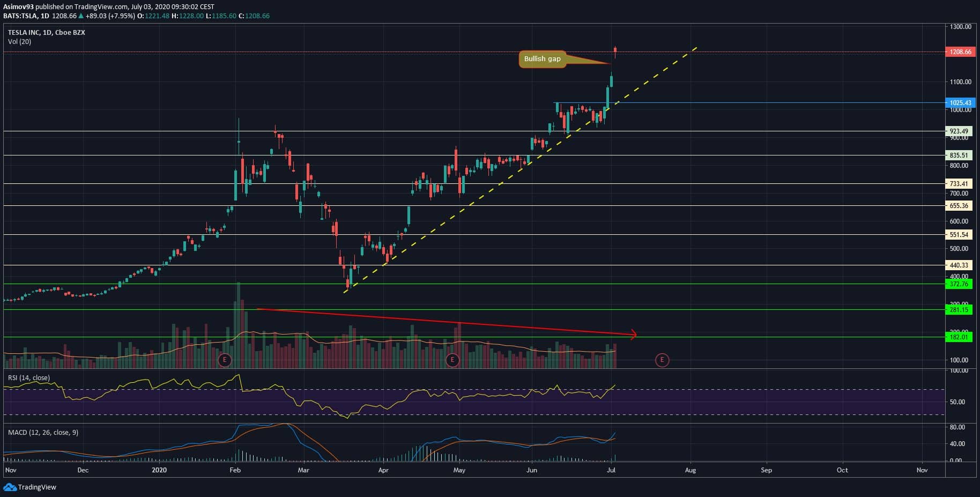Click the blue 1025.43 price level label
Image resolution: width=980 pixels, height=497 pixels.
pos(960,103)
